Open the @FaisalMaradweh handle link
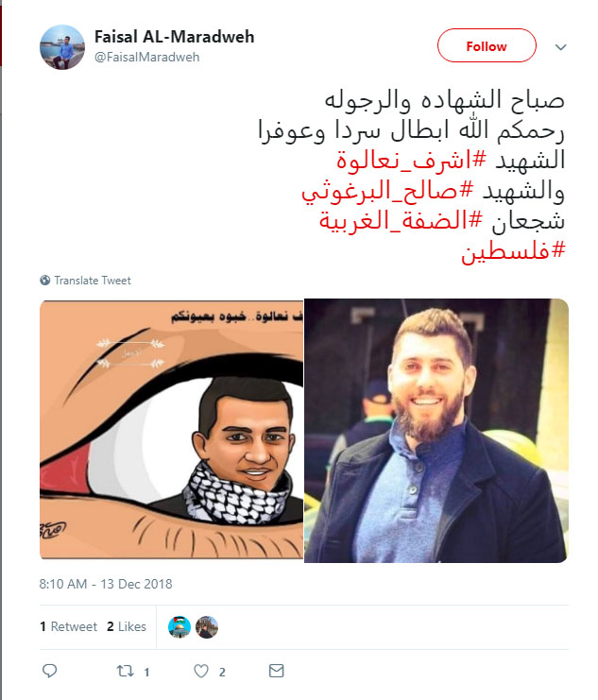The width and height of the screenshot is (598, 700). 147,57
